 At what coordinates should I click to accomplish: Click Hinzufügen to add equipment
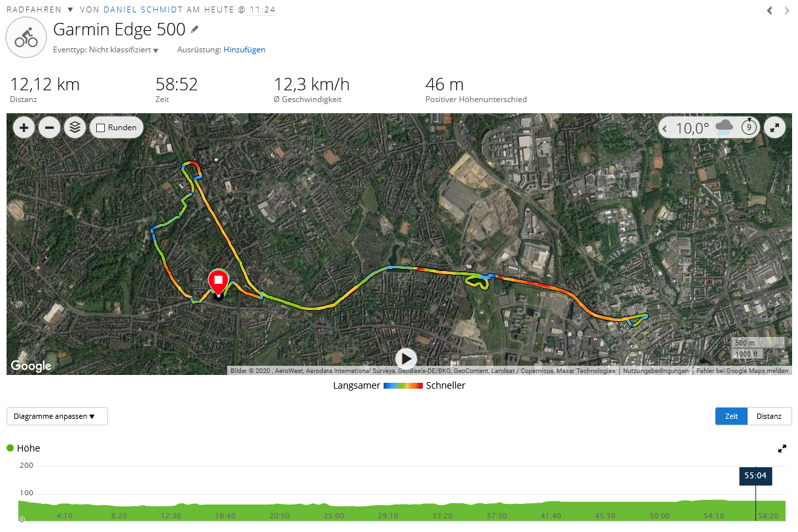click(244, 50)
